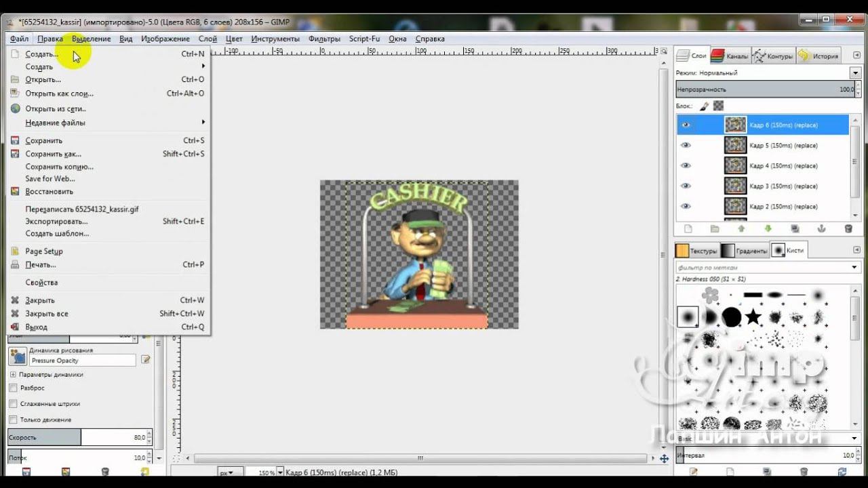Configure the Layers dock tab menu
This screenshot has width=868, height=488.
(x=856, y=56)
